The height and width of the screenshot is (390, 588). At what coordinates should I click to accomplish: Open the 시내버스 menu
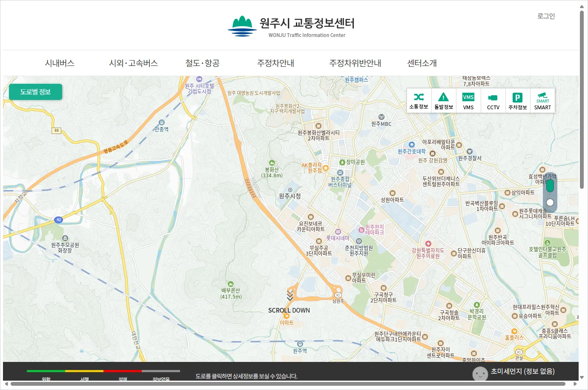click(60, 63)
